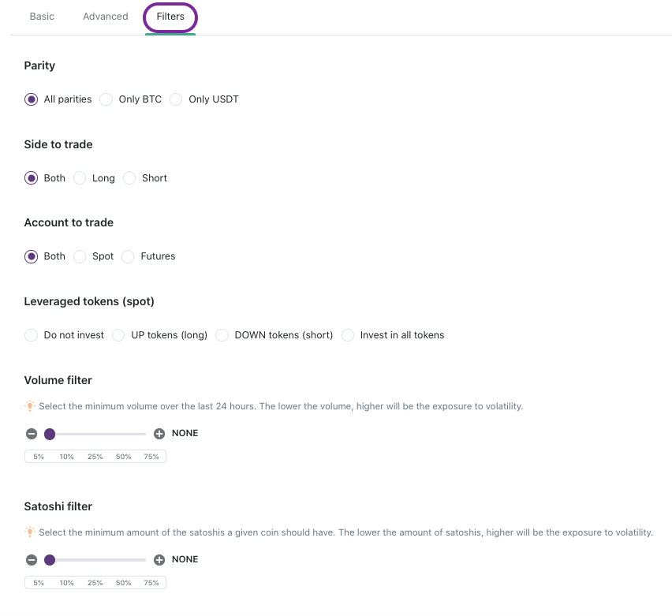Click the lightbulb hint icon under Satoshi filter
Image resolution: width=672 pixels, height=616 pixels.
tap(30, 532)
